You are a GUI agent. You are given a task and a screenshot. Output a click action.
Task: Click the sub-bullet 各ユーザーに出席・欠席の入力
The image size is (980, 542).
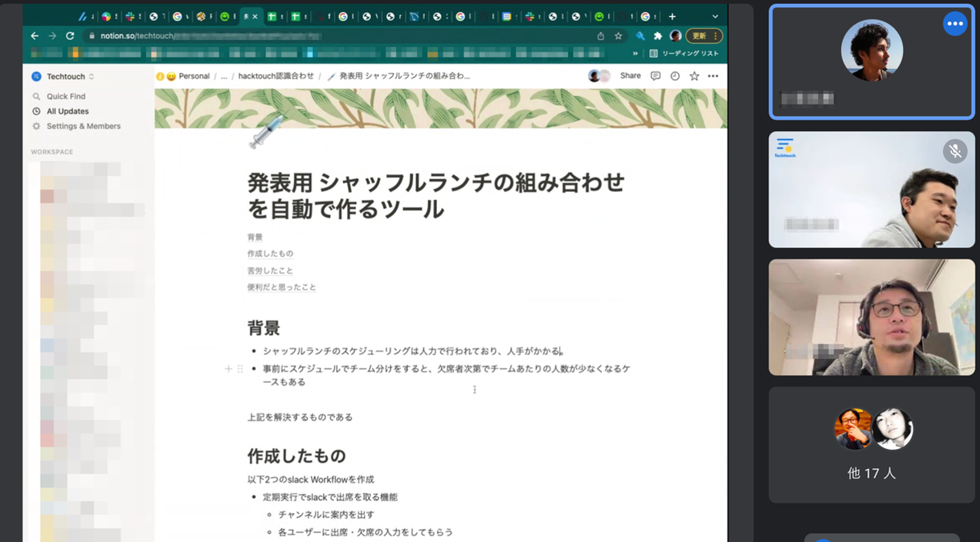pos(365,532)
